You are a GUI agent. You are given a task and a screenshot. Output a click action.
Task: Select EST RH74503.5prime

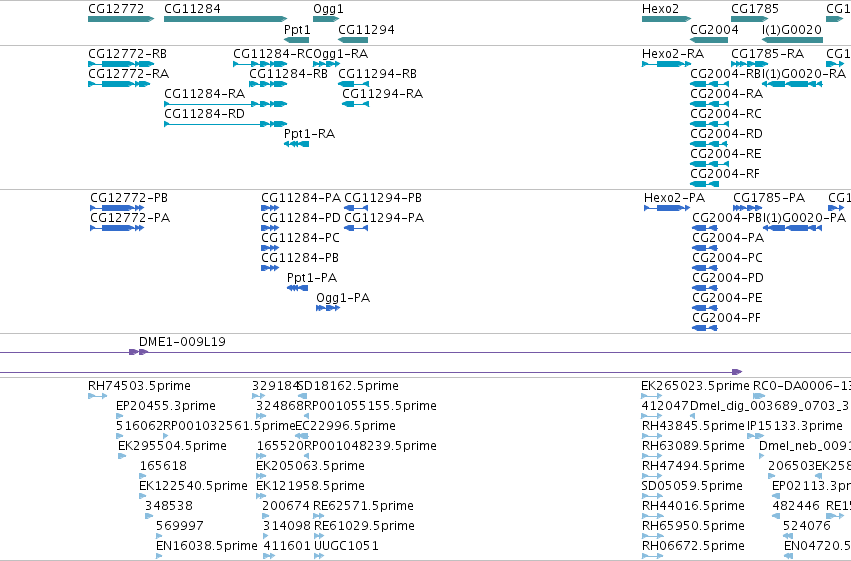click(x=98, y=397)
